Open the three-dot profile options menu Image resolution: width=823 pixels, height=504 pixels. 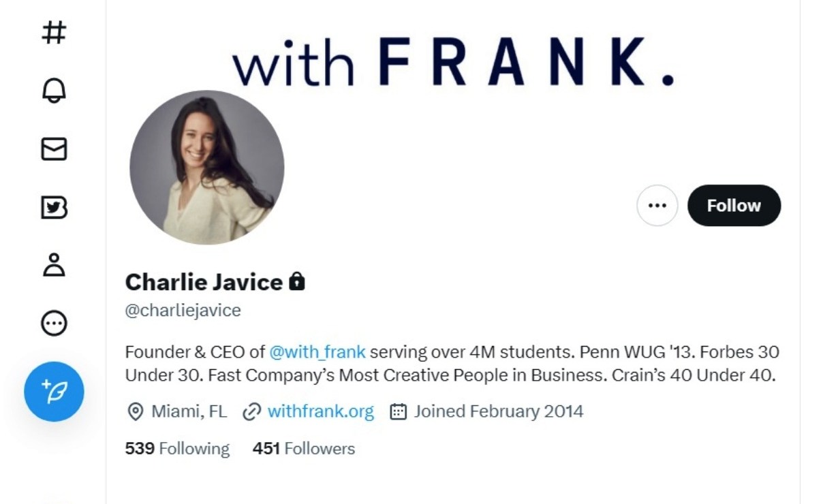pos(657,205)
